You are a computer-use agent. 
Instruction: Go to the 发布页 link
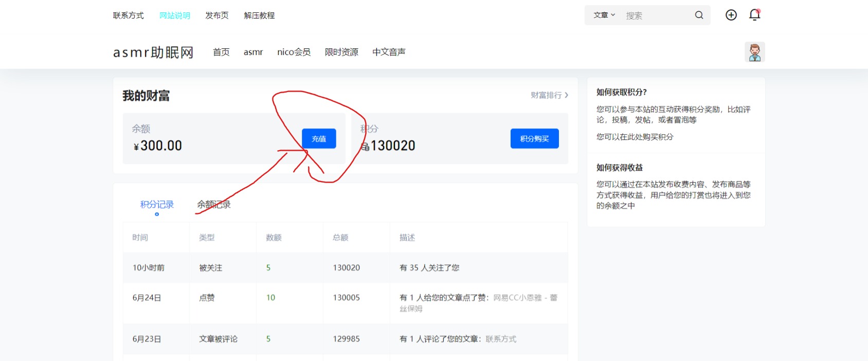point(217,15)
